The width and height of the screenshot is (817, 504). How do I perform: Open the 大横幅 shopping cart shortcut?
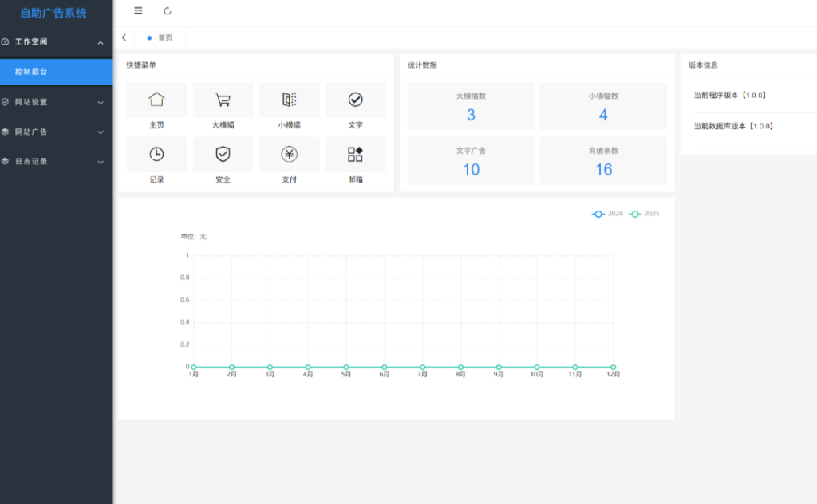pos(223,100)
